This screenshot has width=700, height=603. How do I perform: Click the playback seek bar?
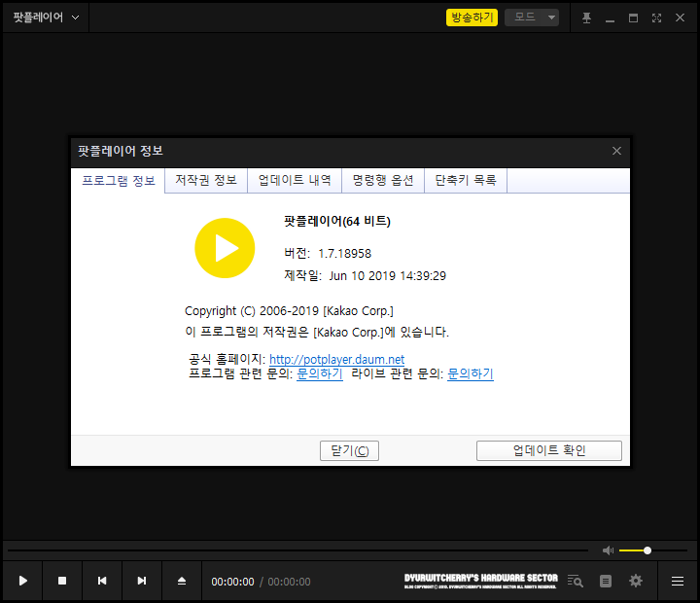point(297,550)
